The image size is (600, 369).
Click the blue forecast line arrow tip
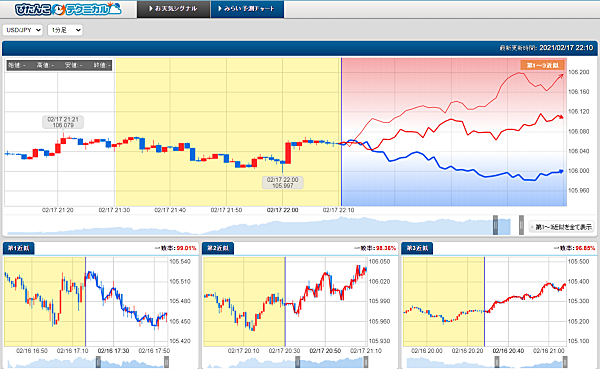tap(561, 171)
